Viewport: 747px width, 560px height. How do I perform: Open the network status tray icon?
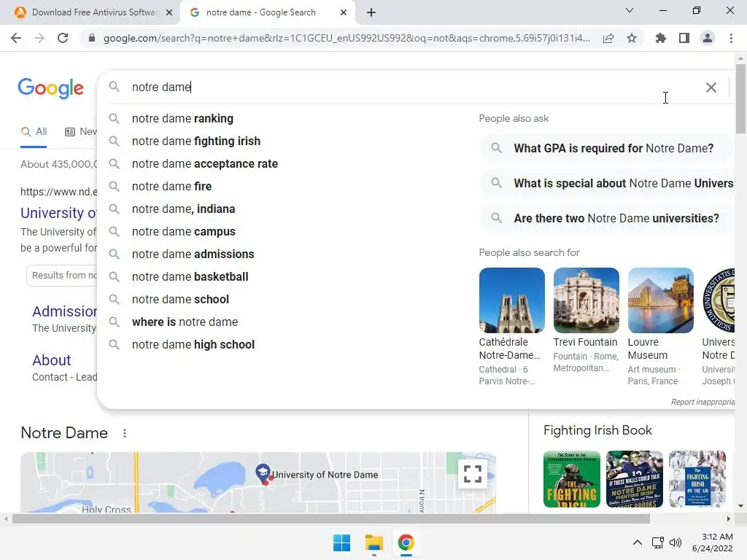pos(658,542)
